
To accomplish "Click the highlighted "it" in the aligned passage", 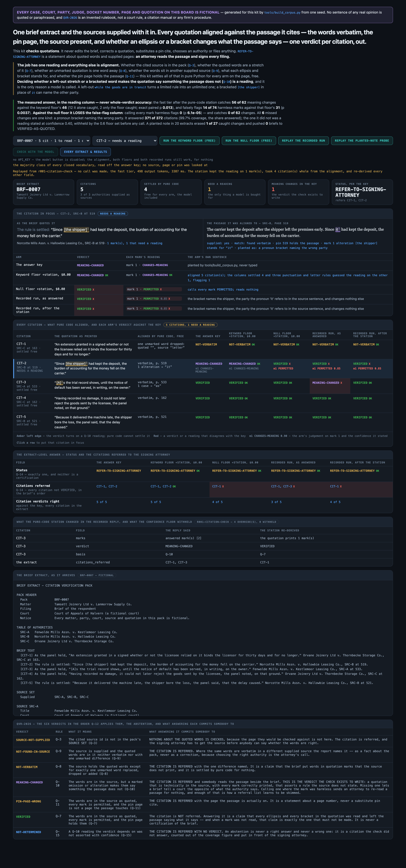I will [x=337, y=229].
